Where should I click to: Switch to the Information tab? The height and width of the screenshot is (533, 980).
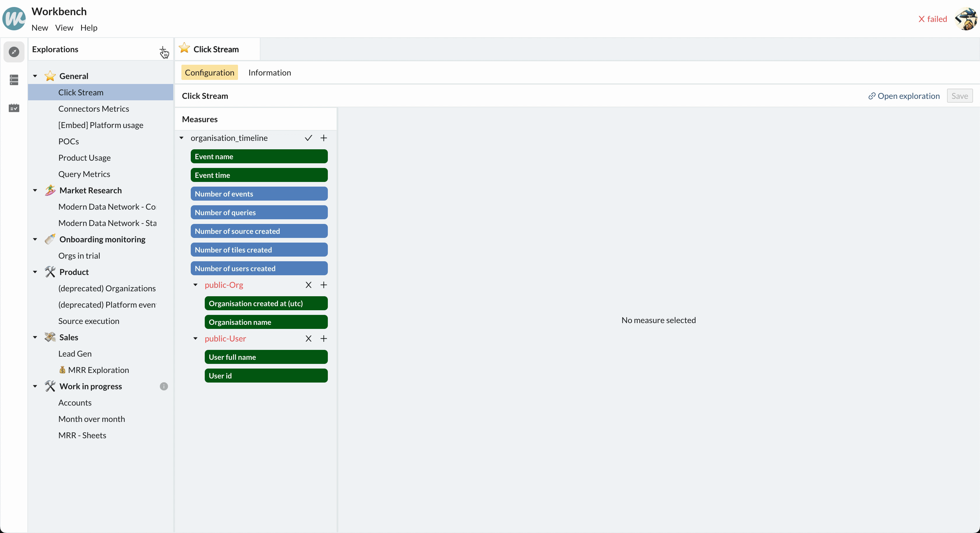click(269, 73)
